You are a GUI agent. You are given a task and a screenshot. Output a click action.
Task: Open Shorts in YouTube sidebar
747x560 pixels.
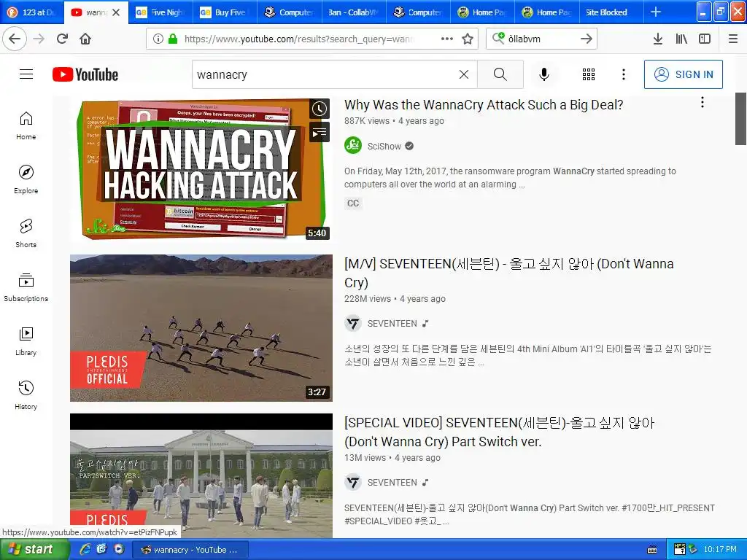click(26, 233)
